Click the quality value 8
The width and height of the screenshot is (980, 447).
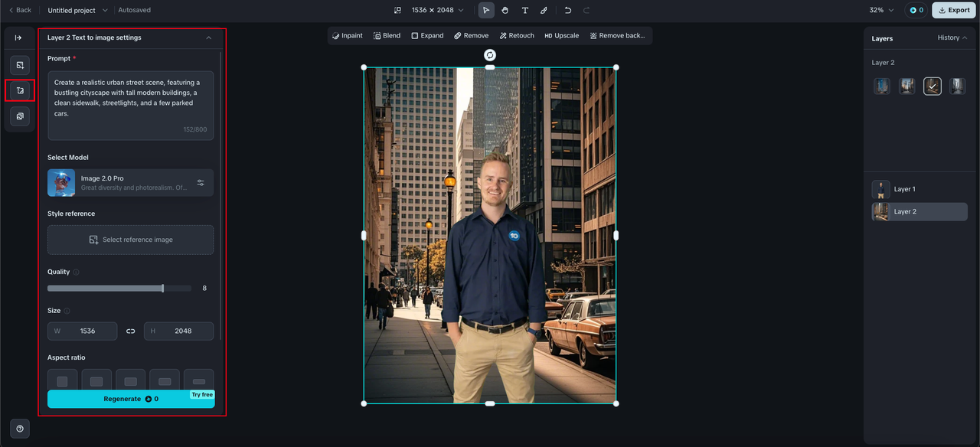coord(204,288)
